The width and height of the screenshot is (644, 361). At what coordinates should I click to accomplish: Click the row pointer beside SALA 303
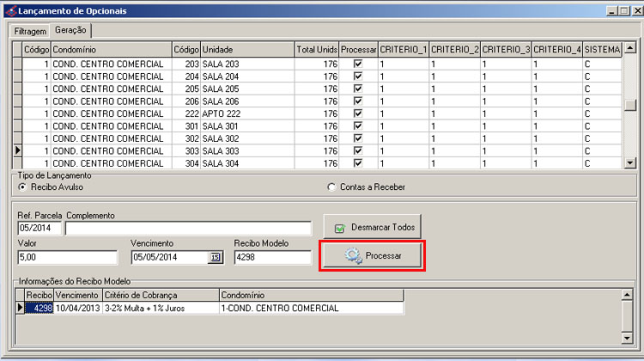click(x=15, y=150)
